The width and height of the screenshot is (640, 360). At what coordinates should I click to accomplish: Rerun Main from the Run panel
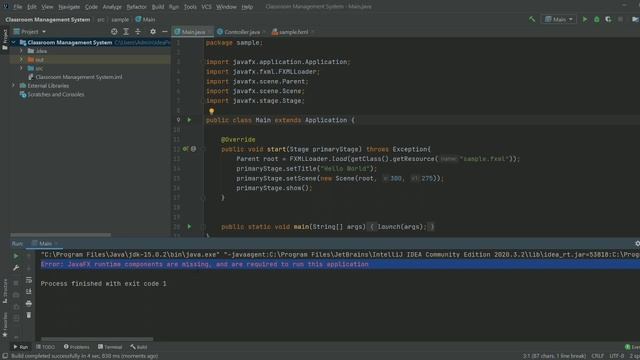pyautogui.click(x=16, y=256)
